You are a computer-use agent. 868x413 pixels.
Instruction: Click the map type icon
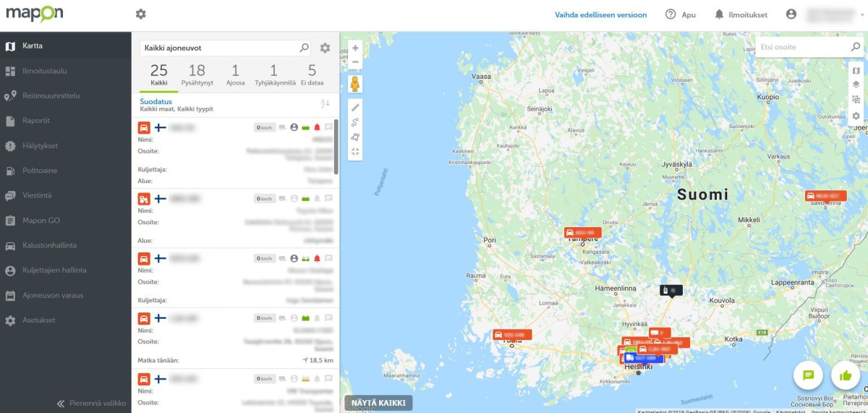tap(856, 70)
